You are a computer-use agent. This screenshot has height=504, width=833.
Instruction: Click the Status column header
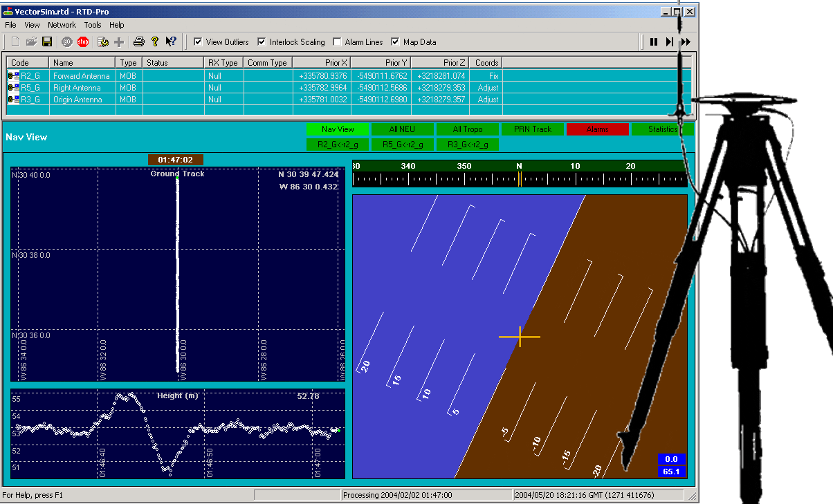[174, 63]
